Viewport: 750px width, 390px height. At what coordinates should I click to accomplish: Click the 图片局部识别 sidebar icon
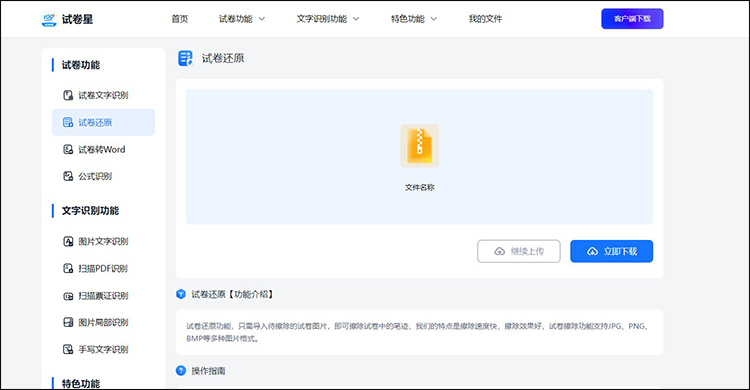coord(68,322)
